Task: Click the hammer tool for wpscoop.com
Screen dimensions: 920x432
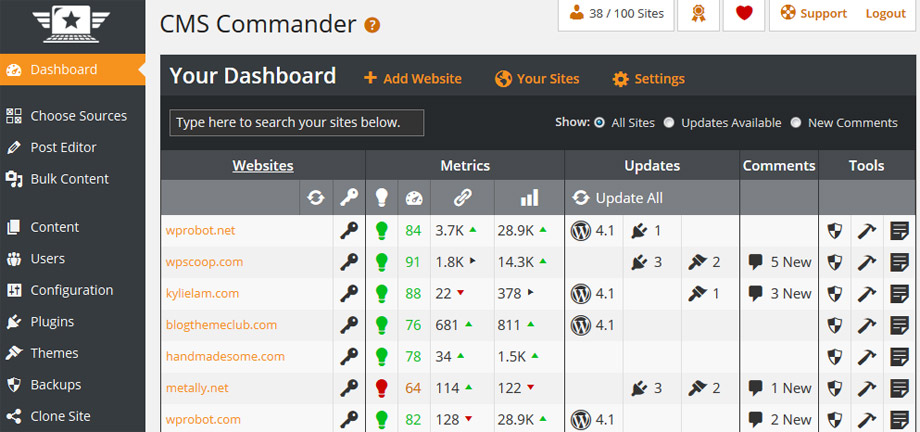Action: pos(867,262)
